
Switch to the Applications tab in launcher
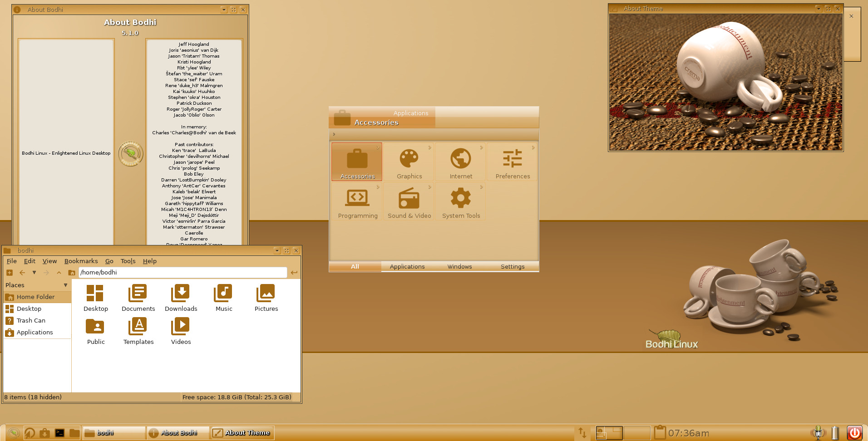coord(407,267)
